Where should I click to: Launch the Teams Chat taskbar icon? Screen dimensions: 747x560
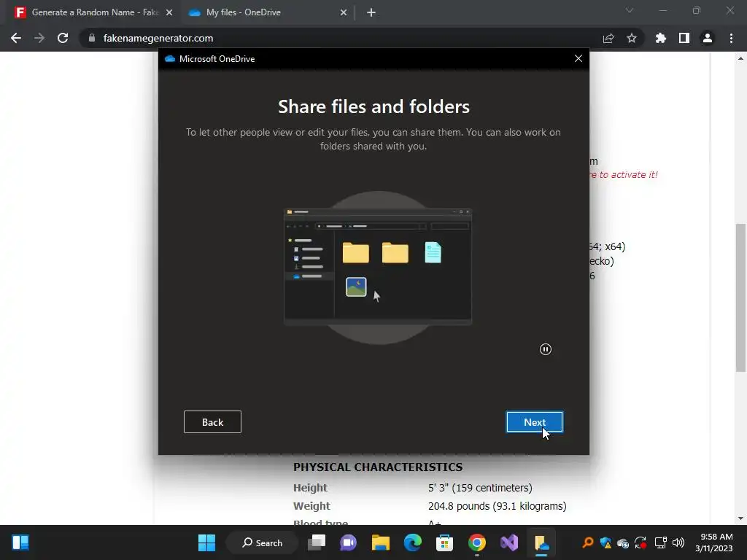[x=348, y=542]
